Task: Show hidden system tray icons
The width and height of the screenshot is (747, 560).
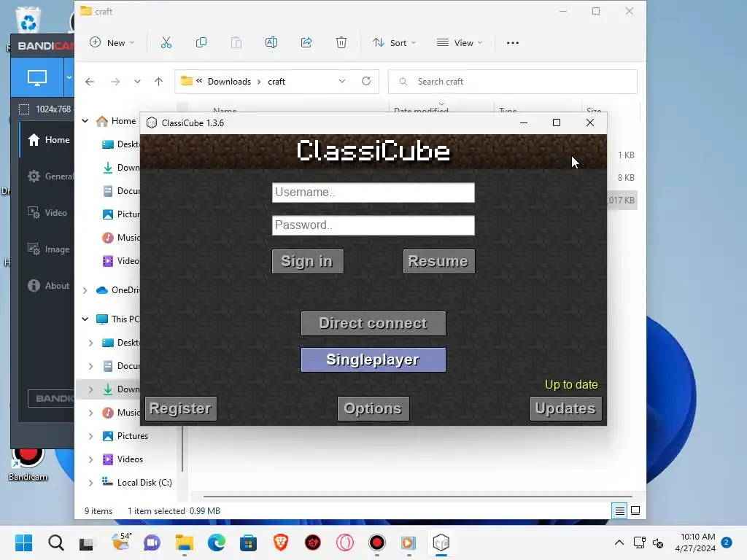Action: point(619,542)
